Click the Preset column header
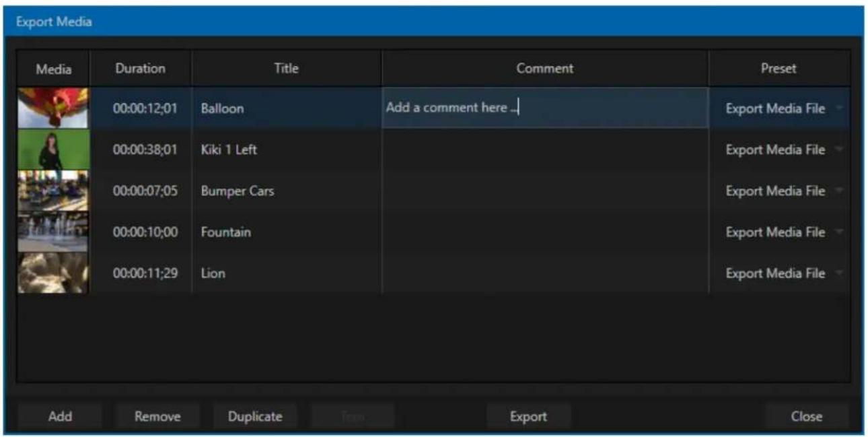 779,68
